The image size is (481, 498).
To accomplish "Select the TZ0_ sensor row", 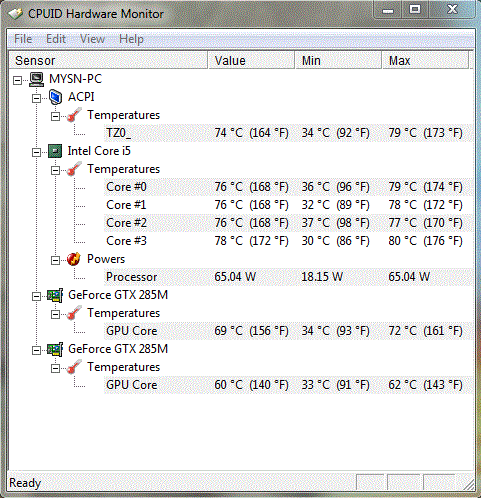I will coord(289,133).
